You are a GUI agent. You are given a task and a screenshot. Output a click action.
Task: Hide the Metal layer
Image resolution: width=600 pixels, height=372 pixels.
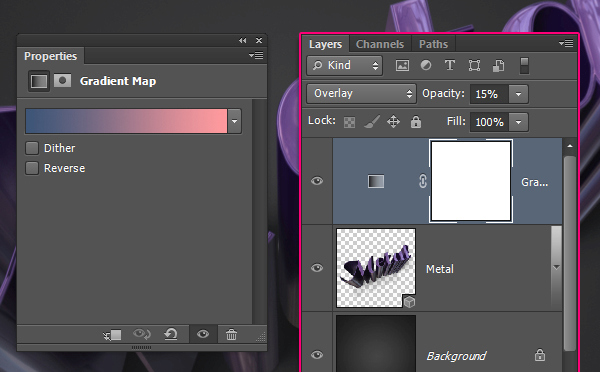point(317,268)
